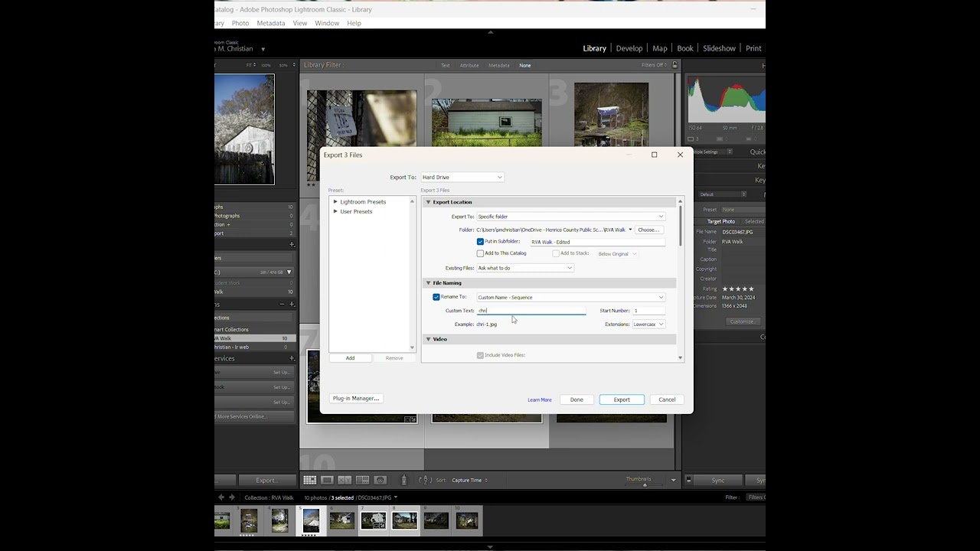Open Export To Hard Drive dropdown
Viewport: 980px width, 551px height.
[462, 178]
